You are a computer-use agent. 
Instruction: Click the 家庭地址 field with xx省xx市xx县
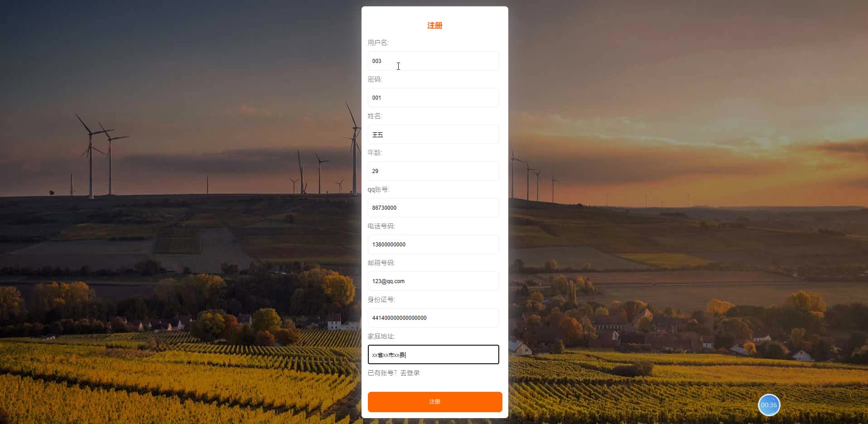click(433, 355)
